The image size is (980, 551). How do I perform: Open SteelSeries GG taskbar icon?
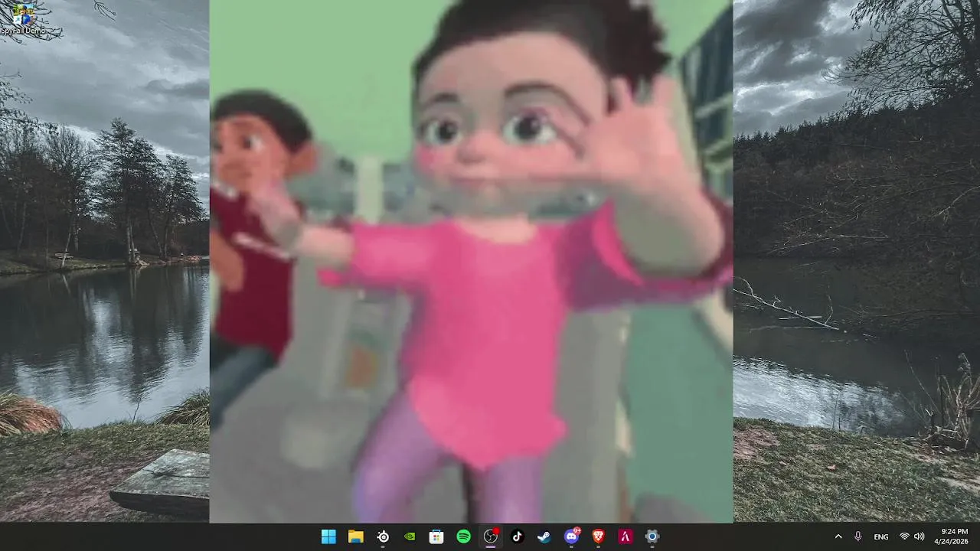(x=383, y=536)
